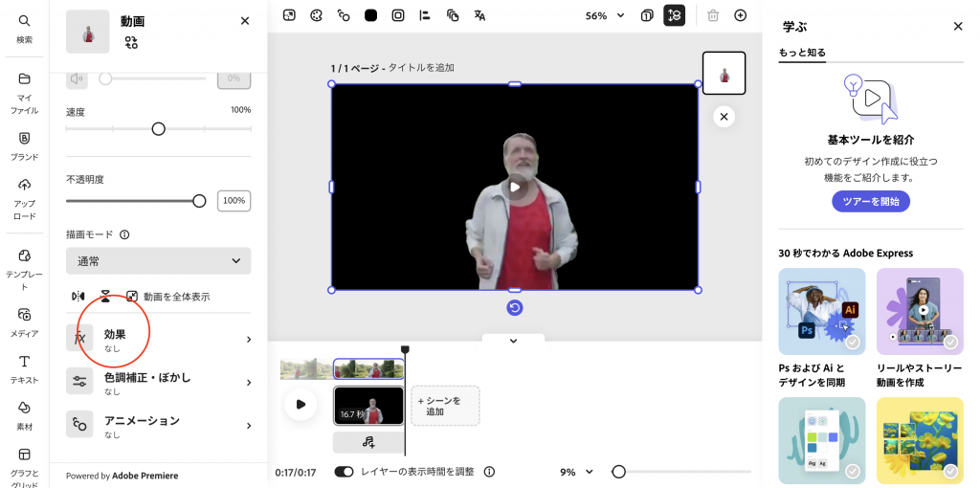The height and width of the screenshot is (488, 980).
Task: Open the layer order tool in the toolbar
Action: point(453,15)
